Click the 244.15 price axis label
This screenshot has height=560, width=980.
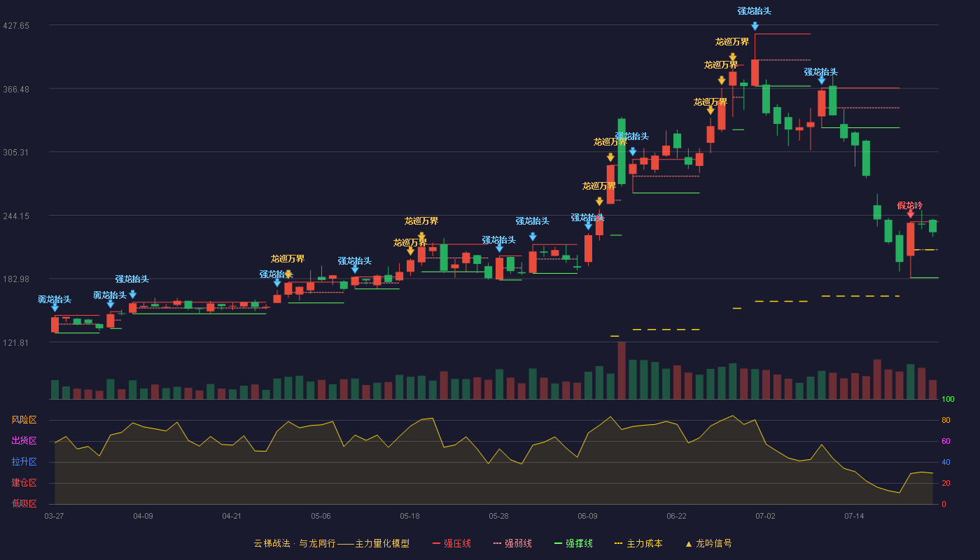tap(16, 216)
